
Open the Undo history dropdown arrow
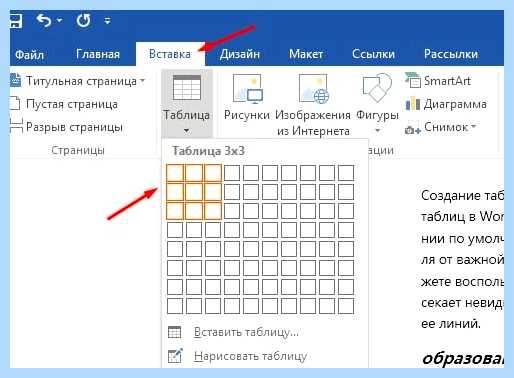[59, 21]
